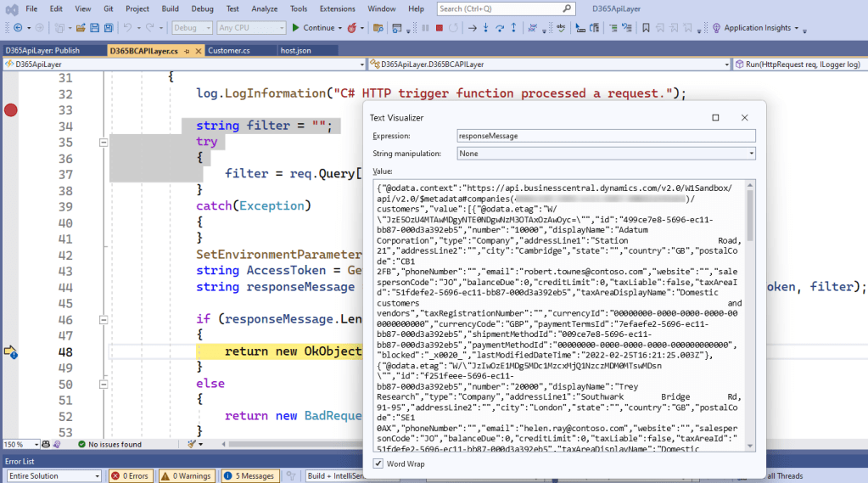Click the Expression input field

pyautogui.click(x=606, y=136)
